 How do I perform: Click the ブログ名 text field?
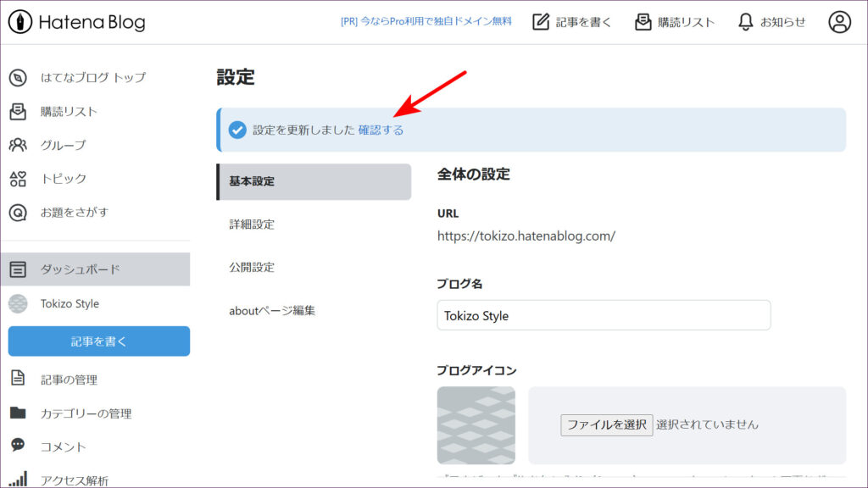pos(604,315)
